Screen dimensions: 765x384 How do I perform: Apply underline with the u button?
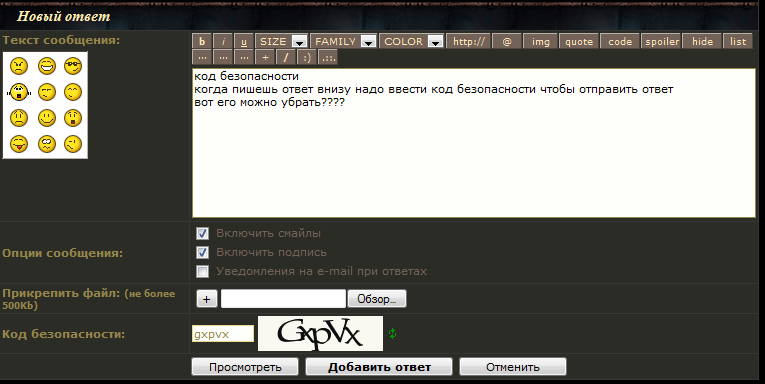[x=244, y=41]
